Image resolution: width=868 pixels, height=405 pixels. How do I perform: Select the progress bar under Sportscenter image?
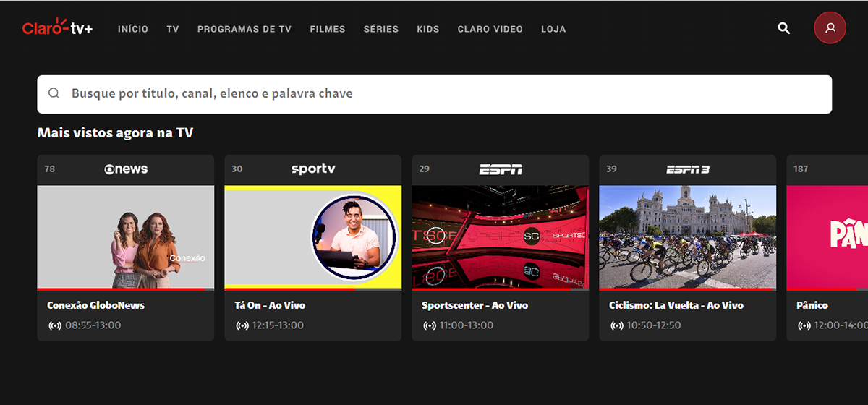(x=501, y=289)
